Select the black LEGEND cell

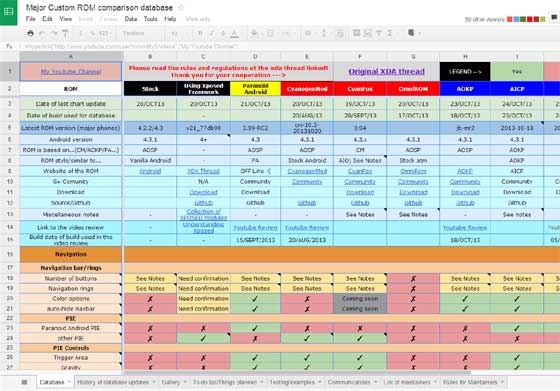point(465,71)
